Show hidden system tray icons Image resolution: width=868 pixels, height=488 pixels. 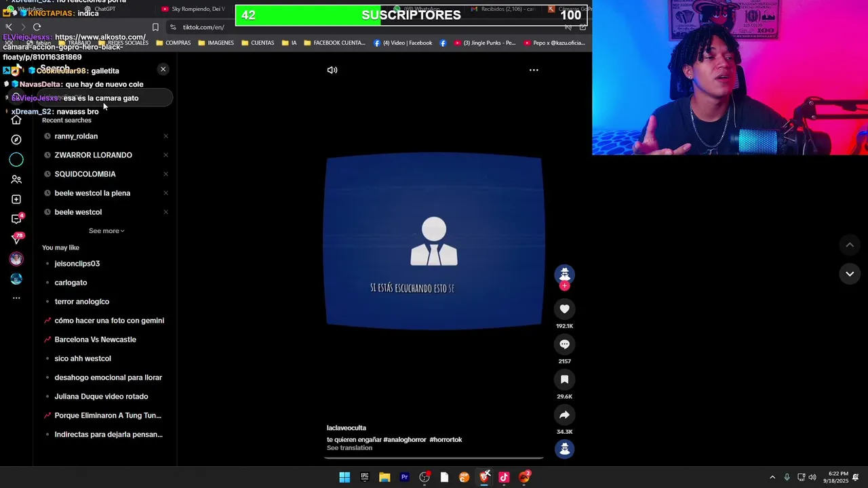[x=772, y=477]
